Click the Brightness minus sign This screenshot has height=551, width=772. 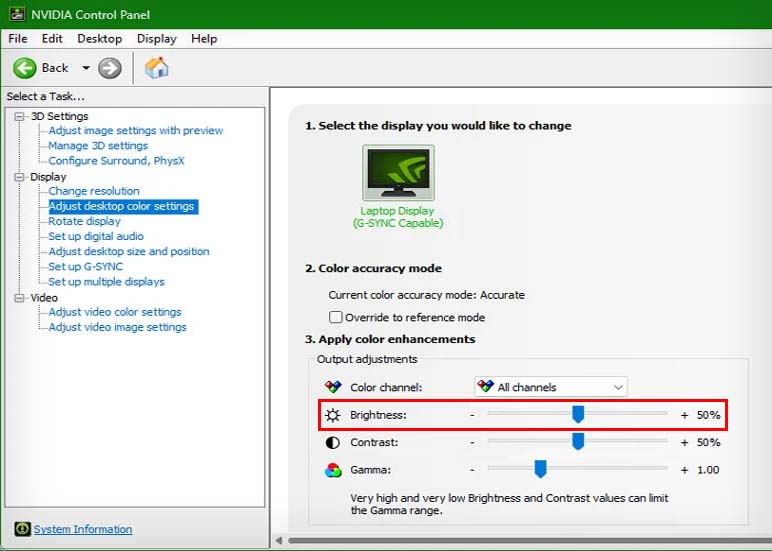click(472, 415)
